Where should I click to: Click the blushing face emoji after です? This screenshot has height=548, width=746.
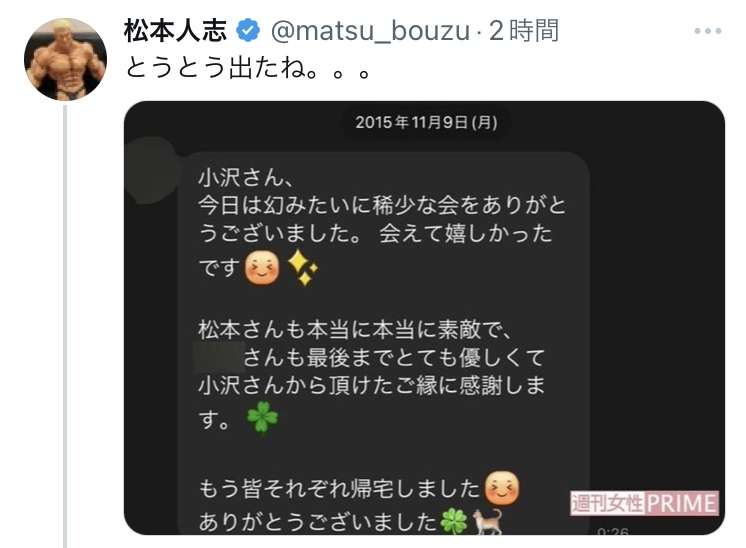[262, 268]
